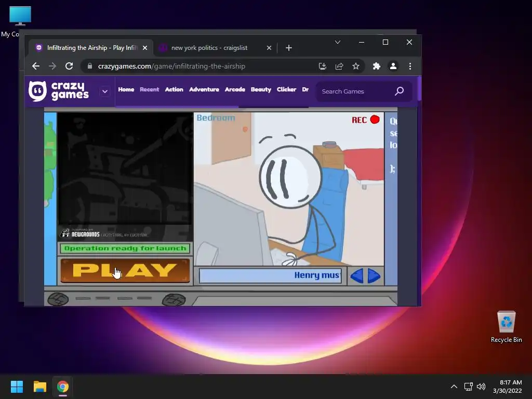Select the Recycle Bin desktop icon
This screenshot has width=532, height=399.
pyautogui.click(x=506, y=327)
